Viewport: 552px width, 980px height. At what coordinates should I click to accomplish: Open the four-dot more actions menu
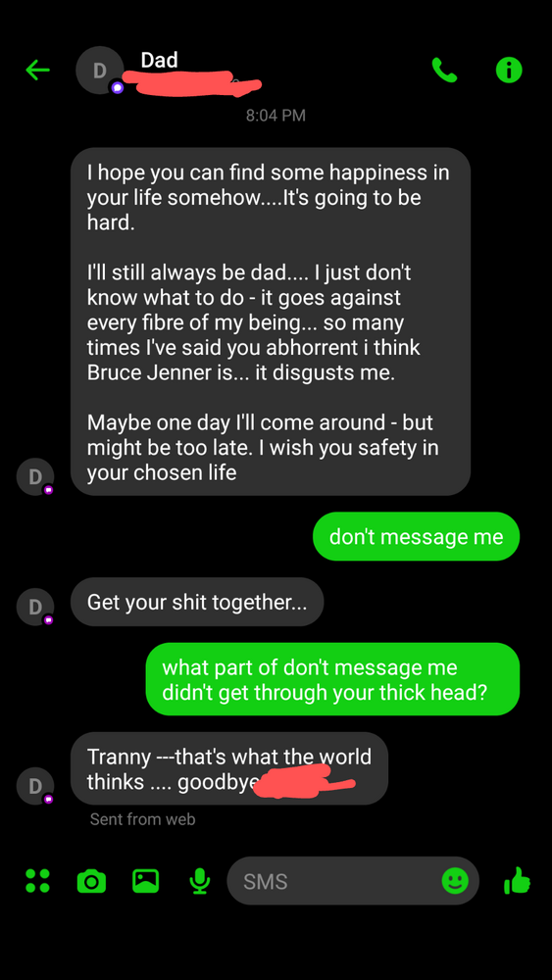pyautogui.click(x=37, y=881)
